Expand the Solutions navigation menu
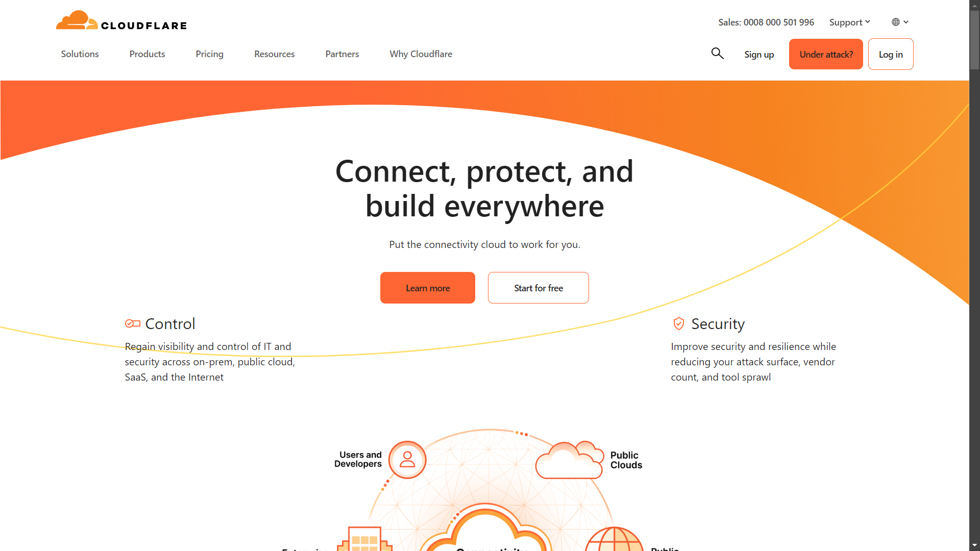980x551 pixels. [x=80, y=54]
